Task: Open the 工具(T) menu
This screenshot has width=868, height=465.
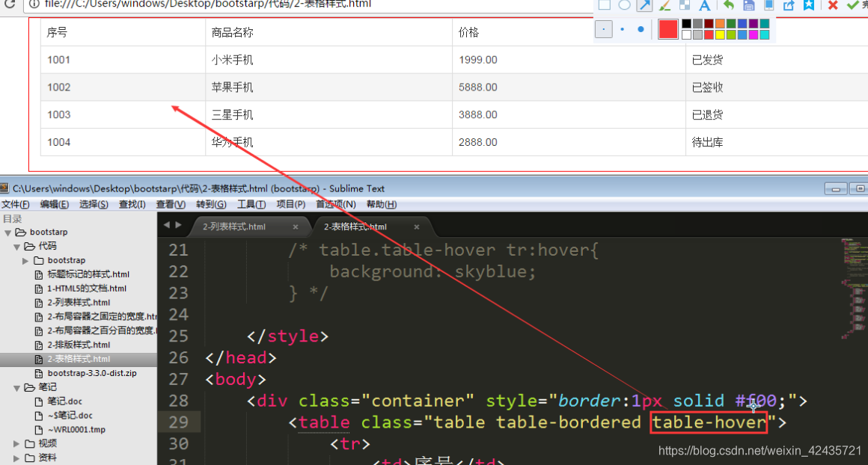Action: point(251,204)
